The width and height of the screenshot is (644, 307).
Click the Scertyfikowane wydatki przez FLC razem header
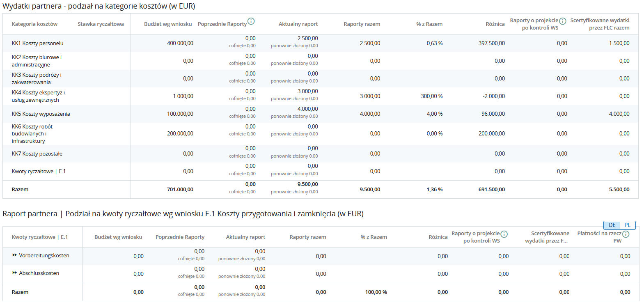click(600, 24)
